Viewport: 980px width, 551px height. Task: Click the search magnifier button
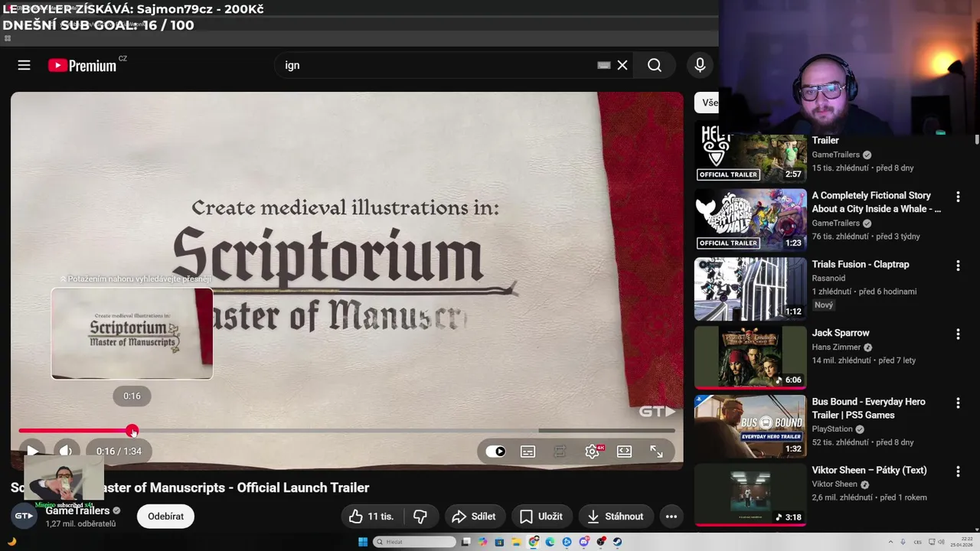tap(655, 65)
